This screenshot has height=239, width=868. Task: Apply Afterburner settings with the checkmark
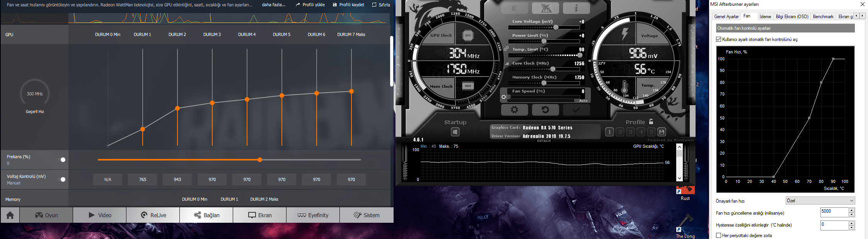[x=576, y=110]
